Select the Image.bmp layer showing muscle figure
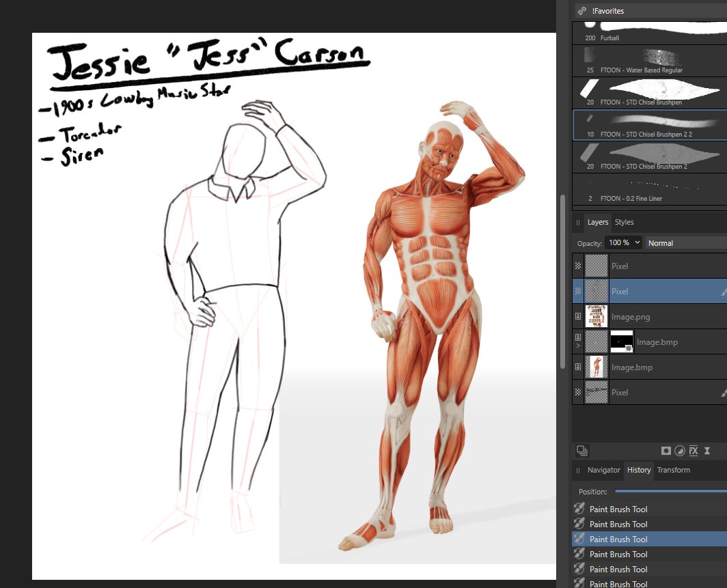Image resolution: width=727 pixels, height=588 pixels. (x=650, y=367)
